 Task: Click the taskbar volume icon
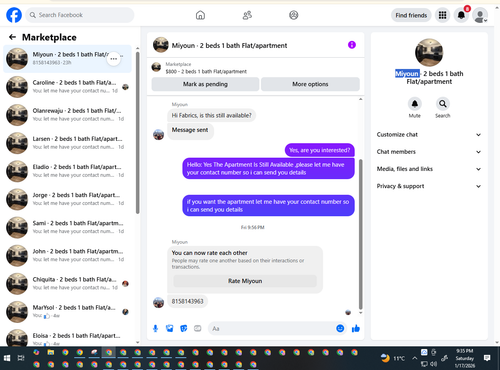point(434,364)
